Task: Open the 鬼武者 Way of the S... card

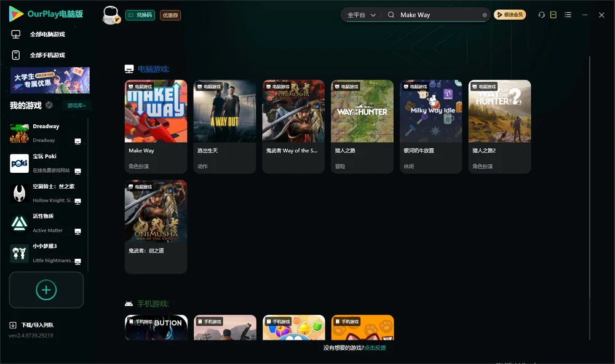Action: [x=293, y=126]
